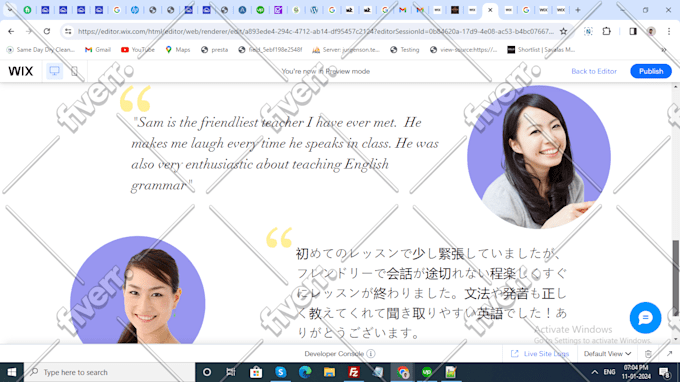Click the address bar URL field
This screenshot has height=382, width=680.
(x=316, y=31)
